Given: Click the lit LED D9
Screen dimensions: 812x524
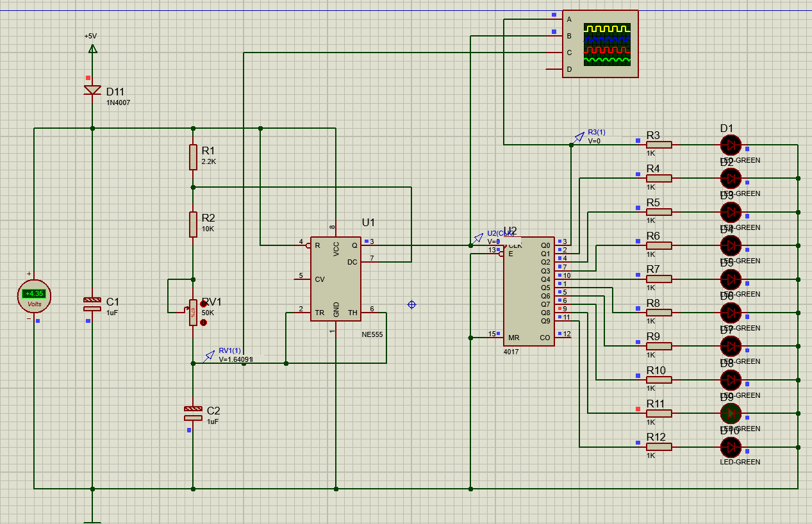Looking at the screenshot, I should pos(730,413).
